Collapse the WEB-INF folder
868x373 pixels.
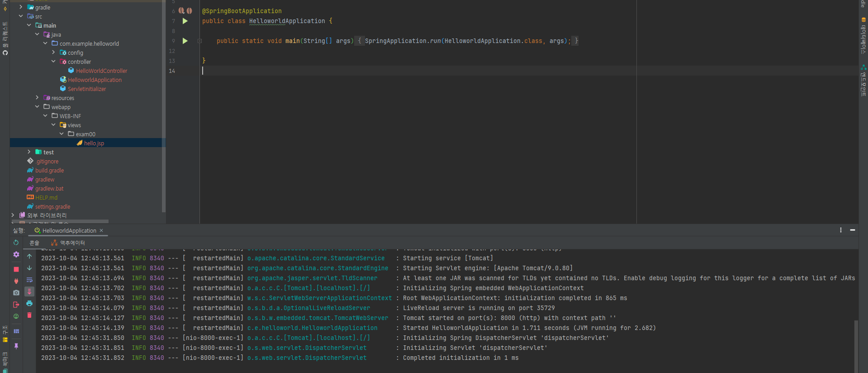coord(45,116)
